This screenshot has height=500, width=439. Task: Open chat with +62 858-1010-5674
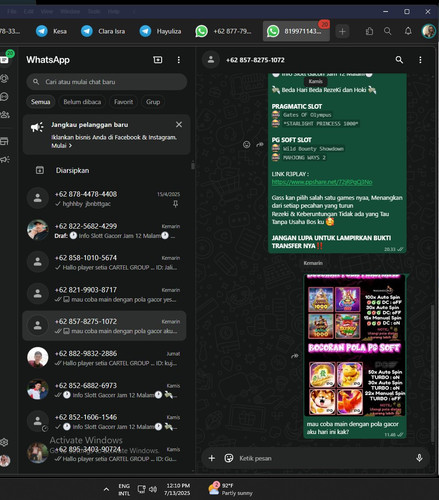coord(104,262)
